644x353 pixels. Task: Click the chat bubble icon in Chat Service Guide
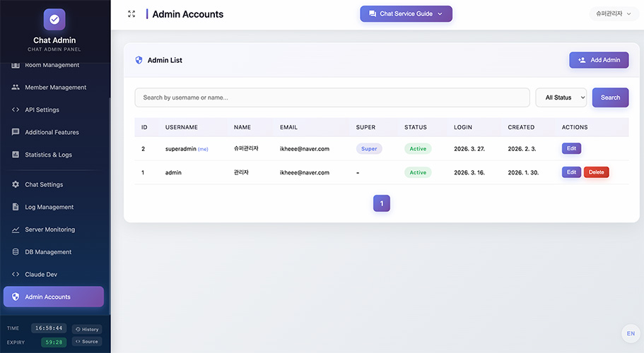tap(373, 13)
